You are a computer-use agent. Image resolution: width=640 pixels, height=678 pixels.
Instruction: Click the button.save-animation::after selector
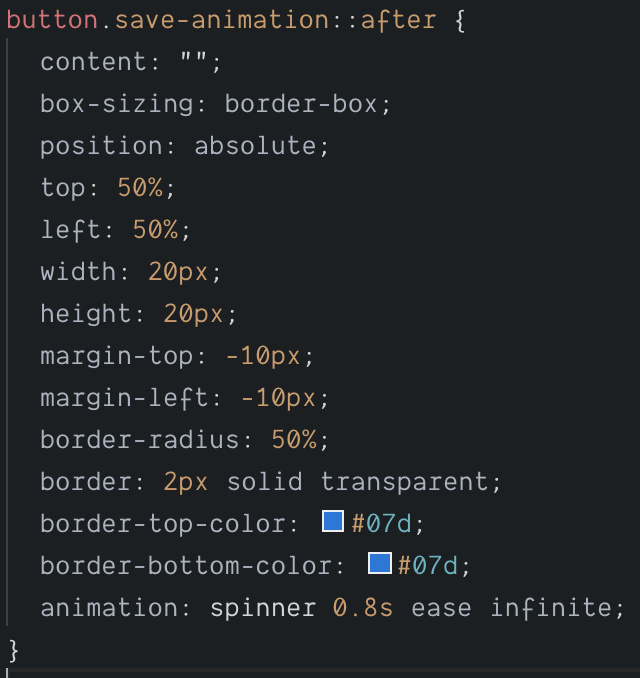pyautogui.click(x=221, y=20)
